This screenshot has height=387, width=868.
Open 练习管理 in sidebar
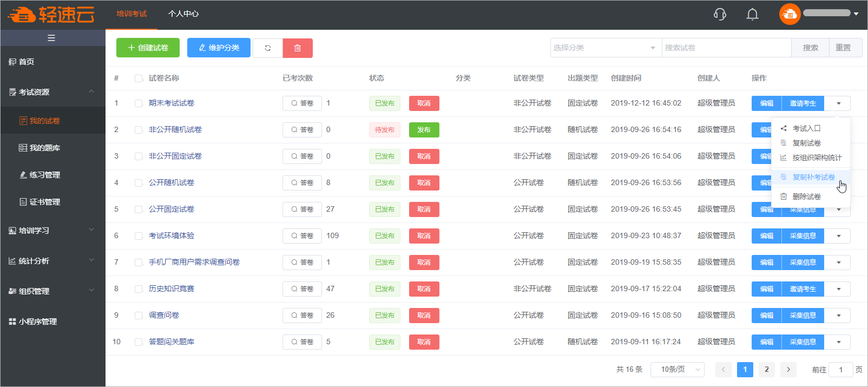[x=52, y=175]
